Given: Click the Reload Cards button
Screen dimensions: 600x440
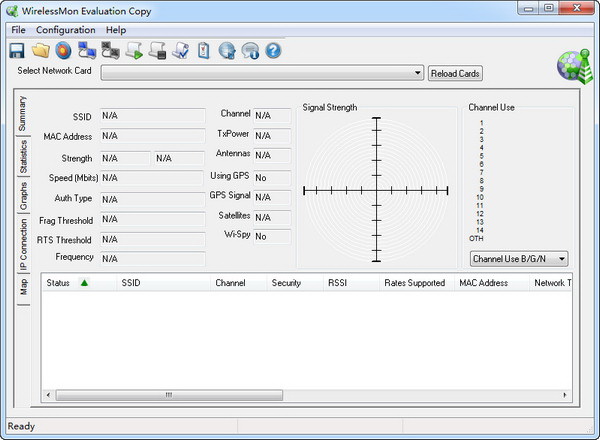Looking at the screenshot, I should pyautogui.click(x=455, y=73).
